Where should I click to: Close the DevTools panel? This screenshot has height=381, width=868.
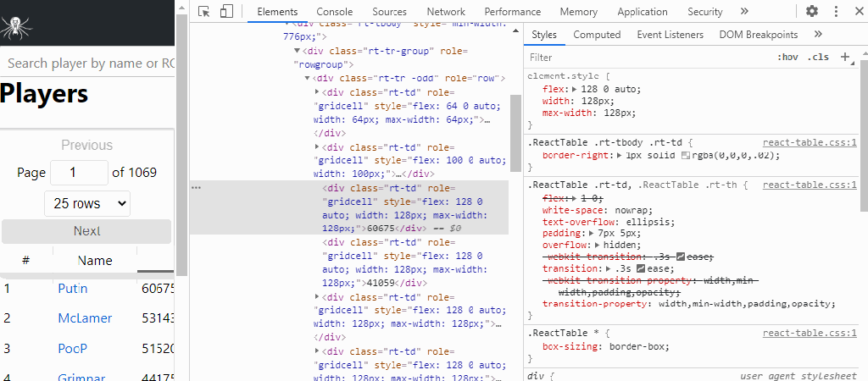pos(857,12)
